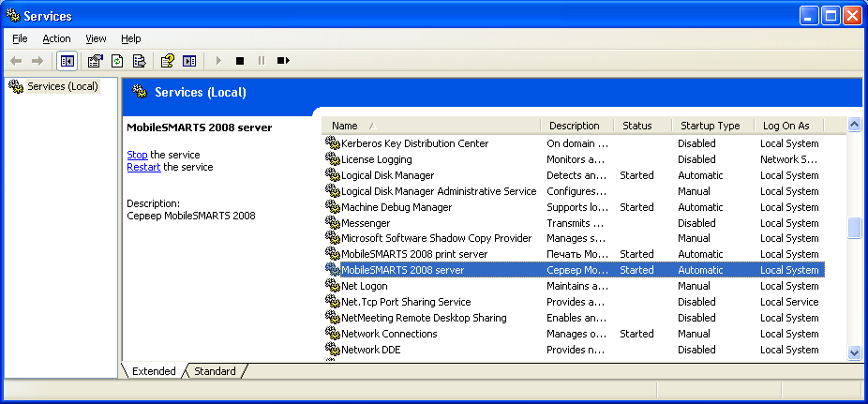Maximize the Services window

coord(831,16)
